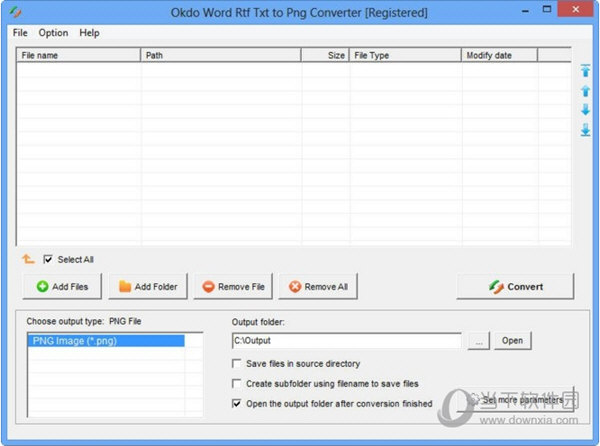Viewport: 600px width, 446px height.
Task: Minimize the converter window
Action: click(525, 10)
